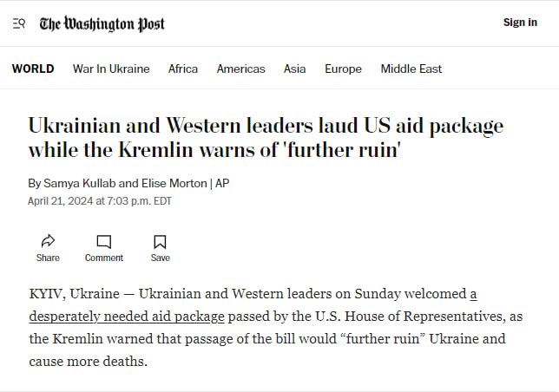Open the sections and search menu icon
559x392 pixels.
19,24
